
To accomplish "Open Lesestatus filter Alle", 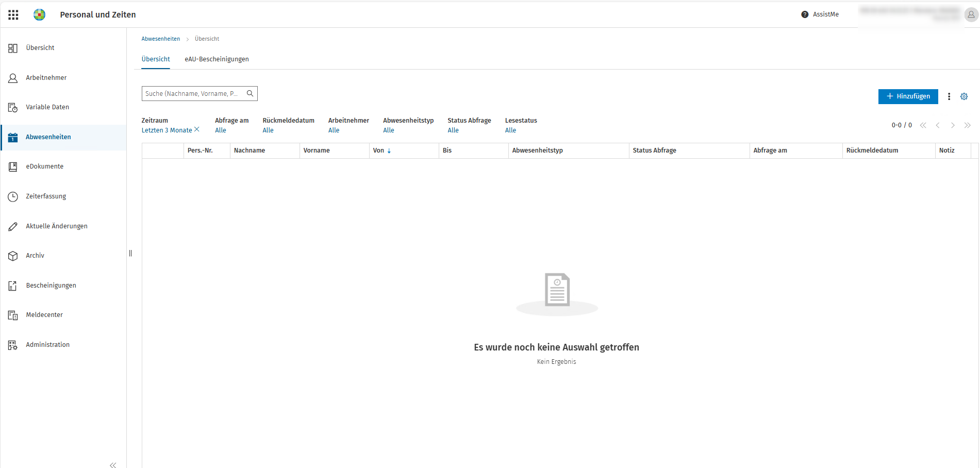I will (x=510, y=130).
